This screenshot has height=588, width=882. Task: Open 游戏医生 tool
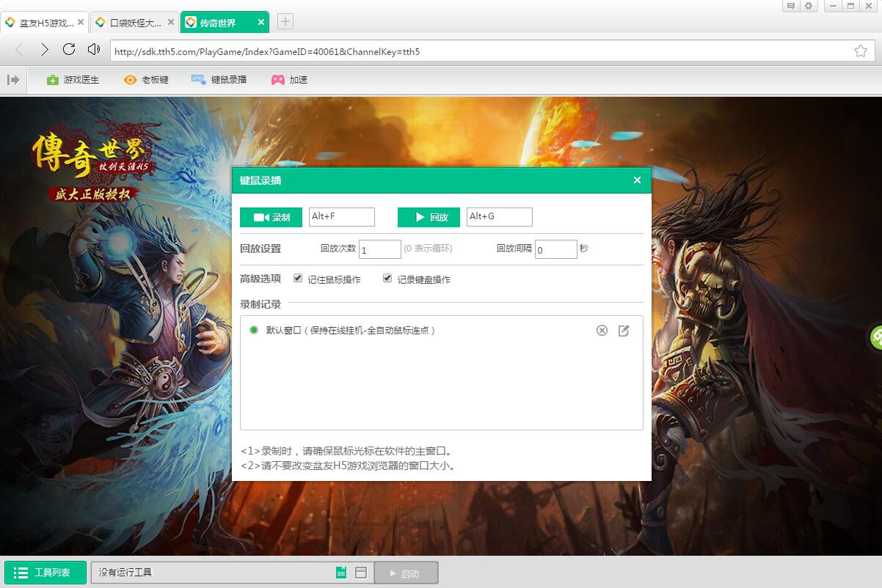tap(73, 79)
